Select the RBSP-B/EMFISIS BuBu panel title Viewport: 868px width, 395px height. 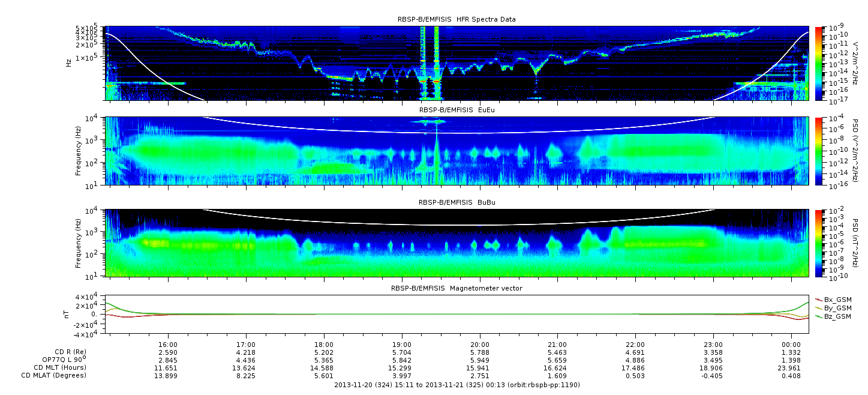[x=456, y=203]
